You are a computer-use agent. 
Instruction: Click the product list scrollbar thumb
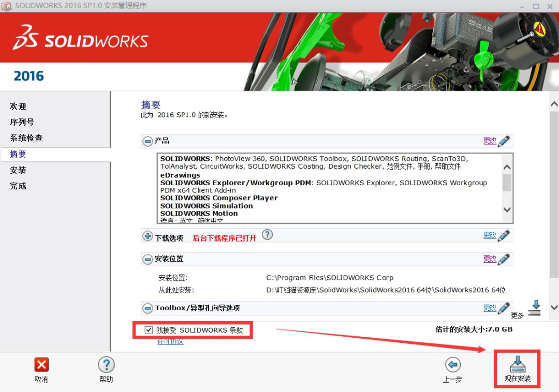click(x=507, y=183)
